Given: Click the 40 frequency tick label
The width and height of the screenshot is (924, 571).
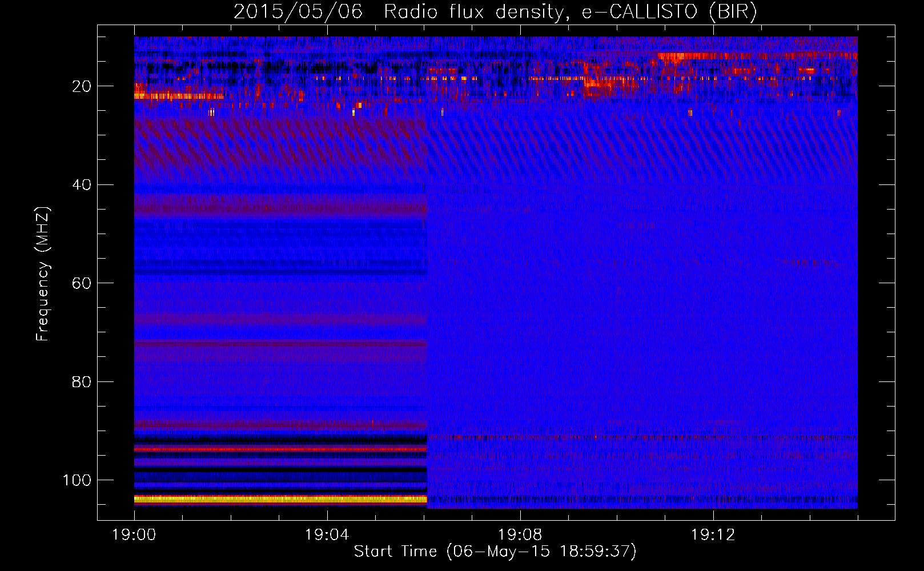Looking at the screenshot, I should coord(82,185).
